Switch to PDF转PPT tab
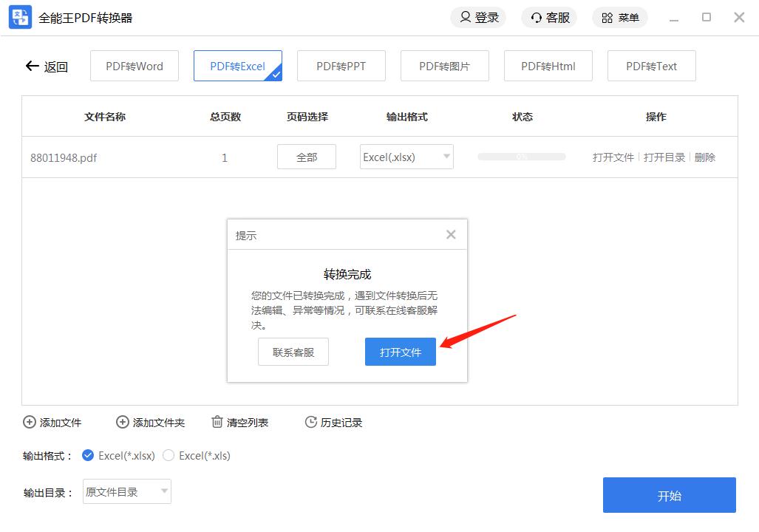The image size is (759, 532). coord(341,66)
